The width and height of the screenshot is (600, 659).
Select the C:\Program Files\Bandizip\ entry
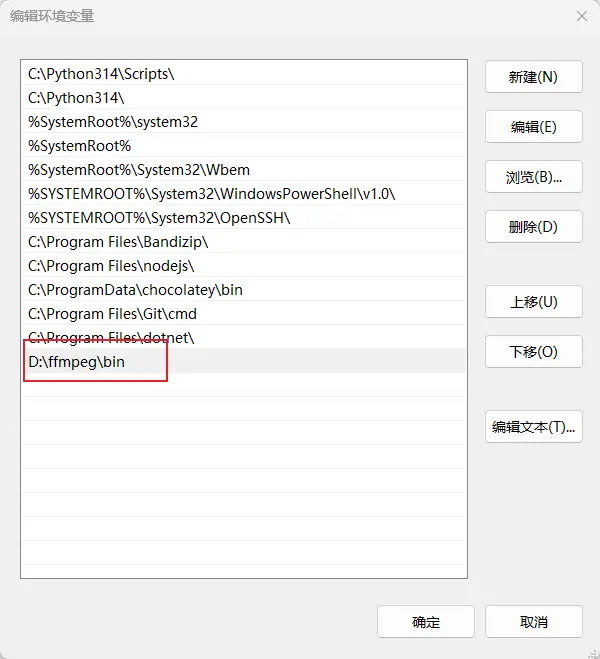click(x=118, y=242)
